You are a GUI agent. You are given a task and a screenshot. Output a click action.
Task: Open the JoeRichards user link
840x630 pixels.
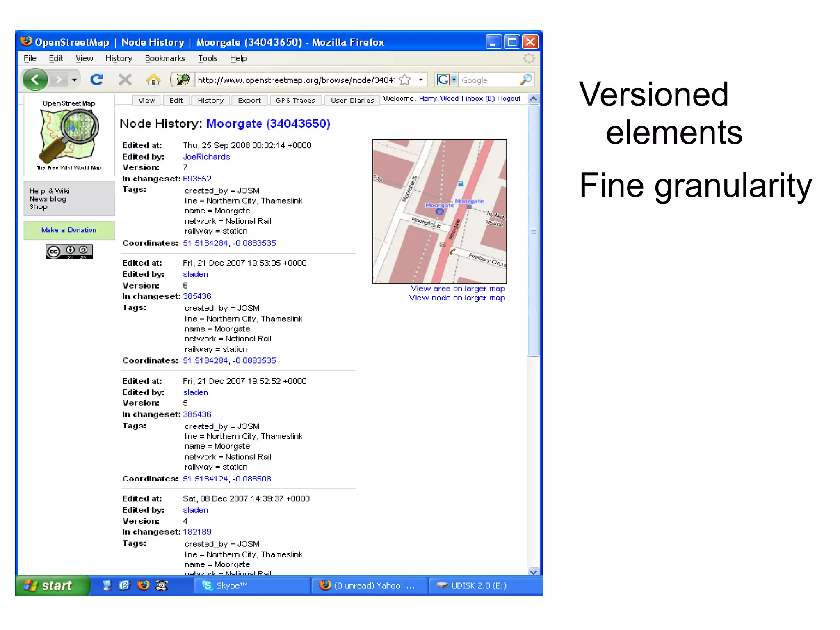[206, 157]
